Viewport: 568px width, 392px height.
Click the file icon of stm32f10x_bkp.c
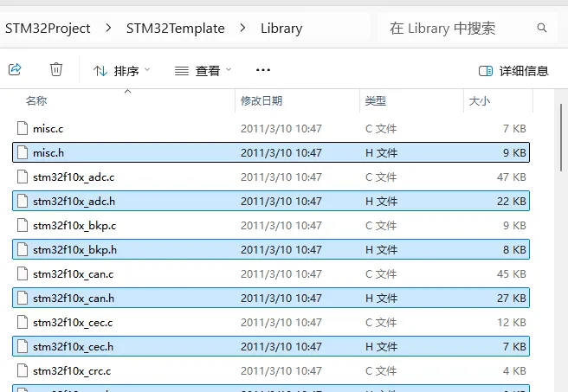pyautogui.click(x=23, y=225)
